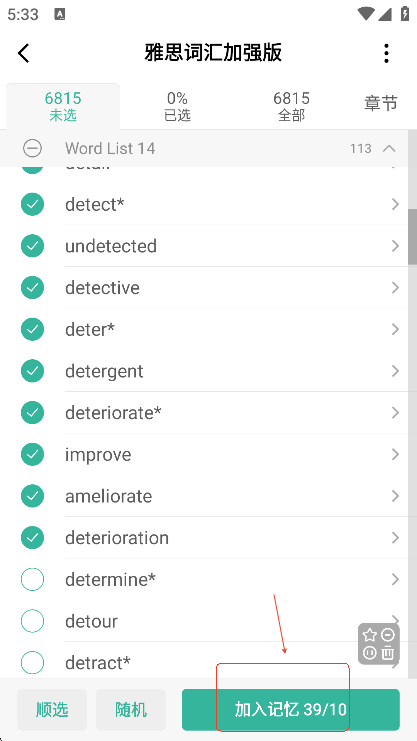This screenshot has width=417, height=741.
Task: Open details arrow for detect*
Action: (x=395, y=205)
